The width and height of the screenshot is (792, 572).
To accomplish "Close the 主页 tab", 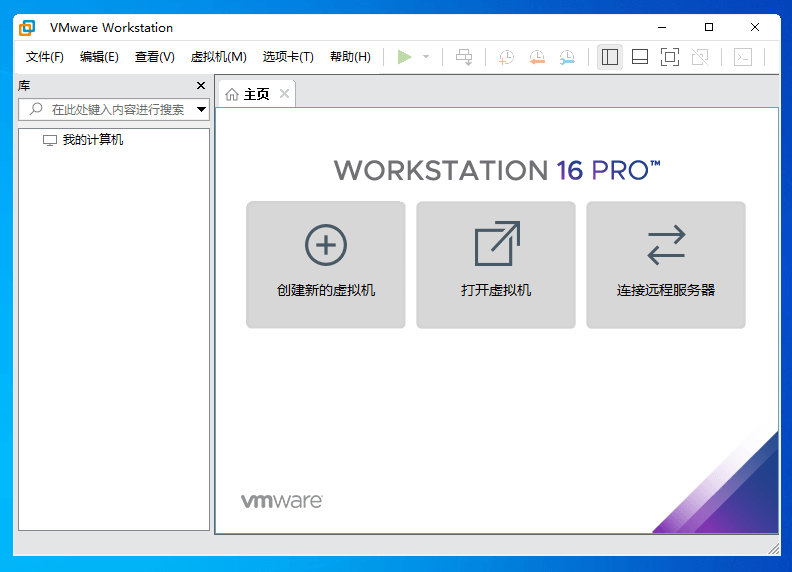I will coord(284,94).
